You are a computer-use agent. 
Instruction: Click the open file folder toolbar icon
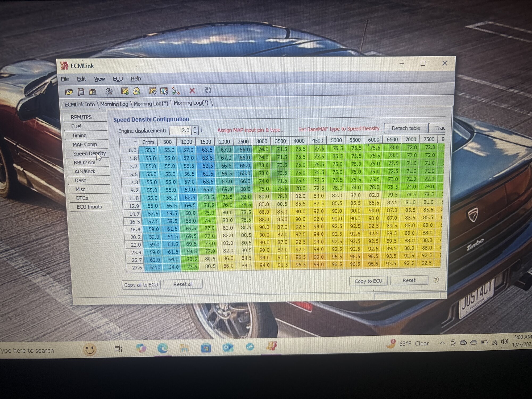(x=69, y=92)
